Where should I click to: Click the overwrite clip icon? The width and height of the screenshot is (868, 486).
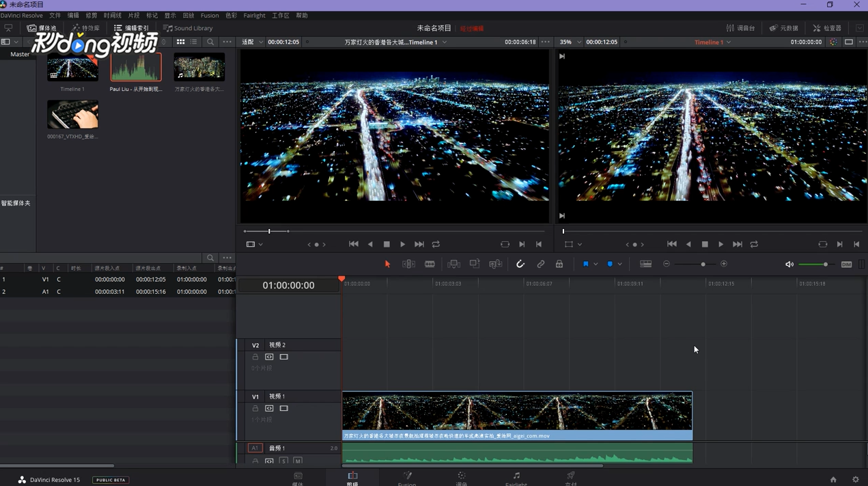pos(475,264)
